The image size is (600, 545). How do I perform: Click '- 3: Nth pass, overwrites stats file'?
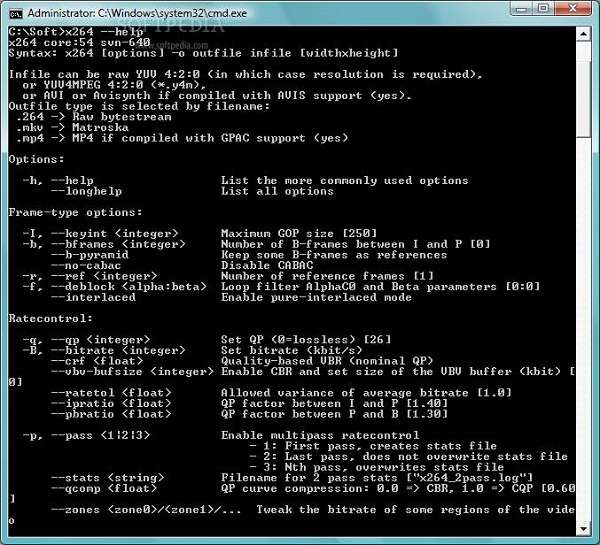click(x=377, y=467)
